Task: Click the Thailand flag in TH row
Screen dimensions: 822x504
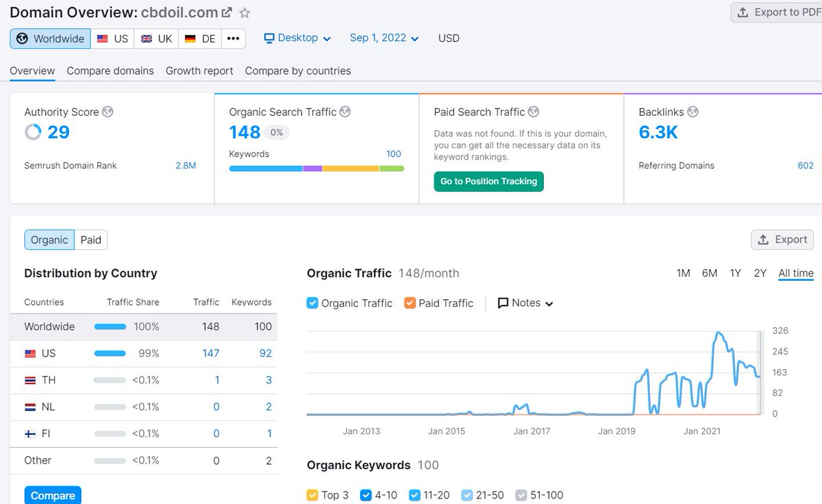Action: [30, 380]
